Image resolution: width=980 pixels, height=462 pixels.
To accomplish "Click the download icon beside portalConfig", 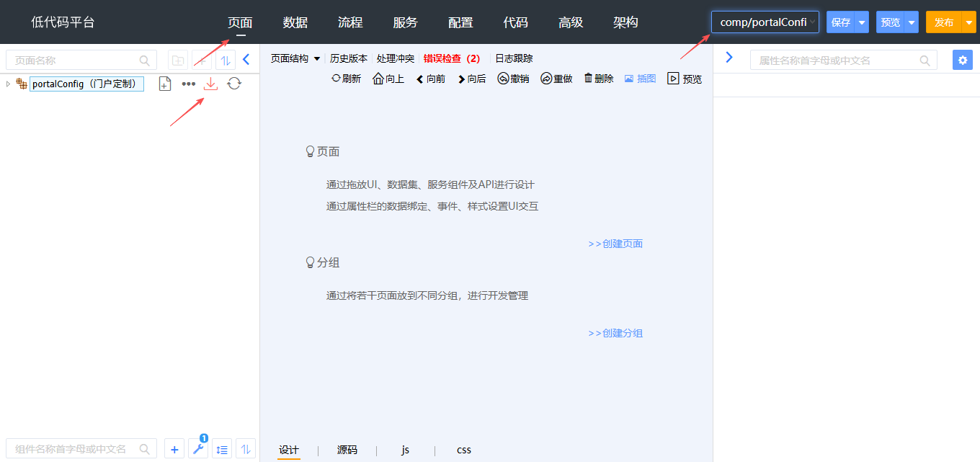I will 210,84.
